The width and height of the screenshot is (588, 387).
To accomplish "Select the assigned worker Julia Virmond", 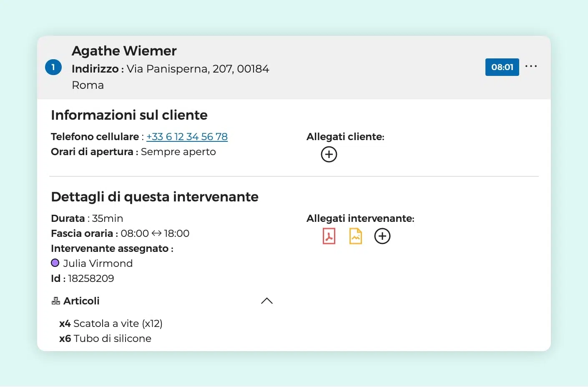I will point(98,264).
